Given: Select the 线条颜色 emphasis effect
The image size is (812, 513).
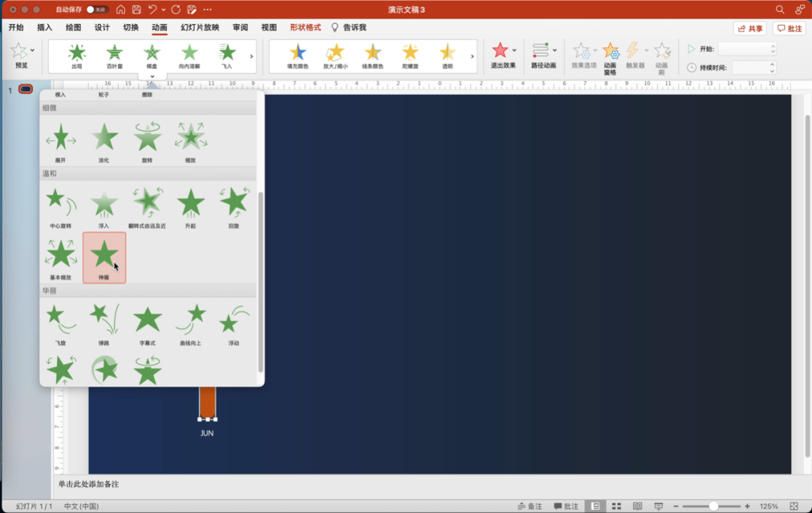Looking at the screenshot, I should click(x=373, y=56).
